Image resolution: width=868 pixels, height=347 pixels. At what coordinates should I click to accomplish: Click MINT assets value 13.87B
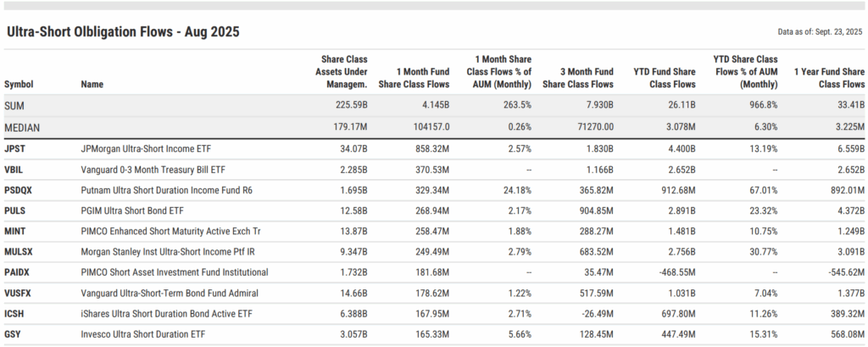[x=354, y=231]
